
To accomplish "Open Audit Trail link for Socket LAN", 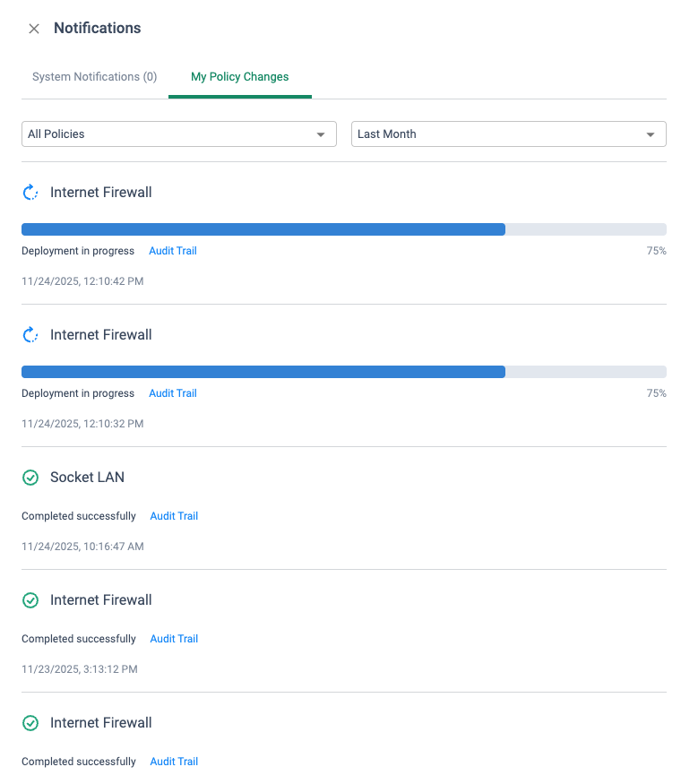I will (174, 516).
